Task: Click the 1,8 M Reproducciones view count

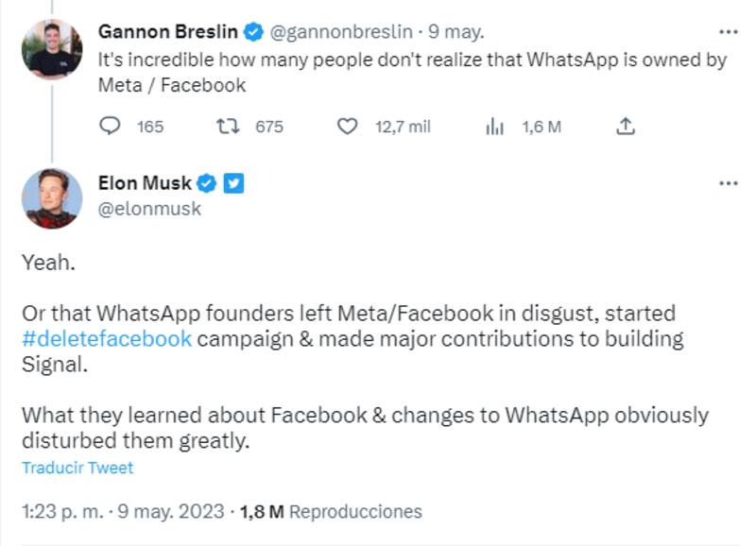Action: pos(331,512)
